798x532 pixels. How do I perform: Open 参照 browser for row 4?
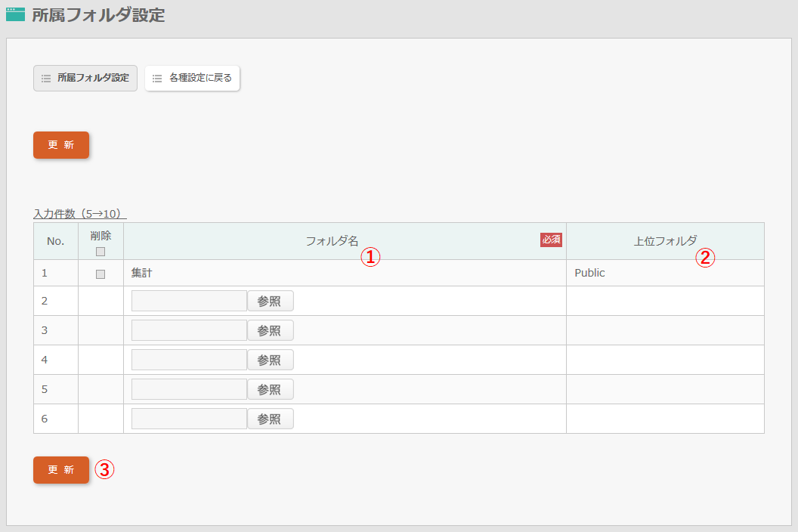coord(270,360)
